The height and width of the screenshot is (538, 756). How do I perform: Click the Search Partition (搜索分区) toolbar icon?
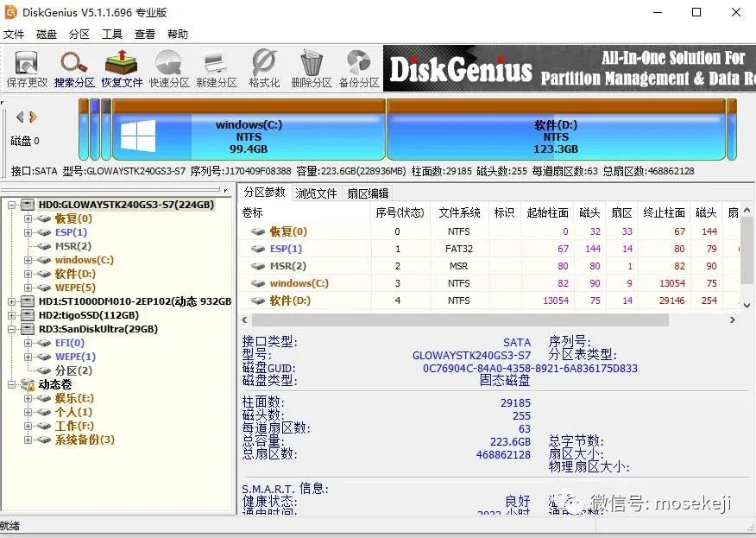click(73, 68)
